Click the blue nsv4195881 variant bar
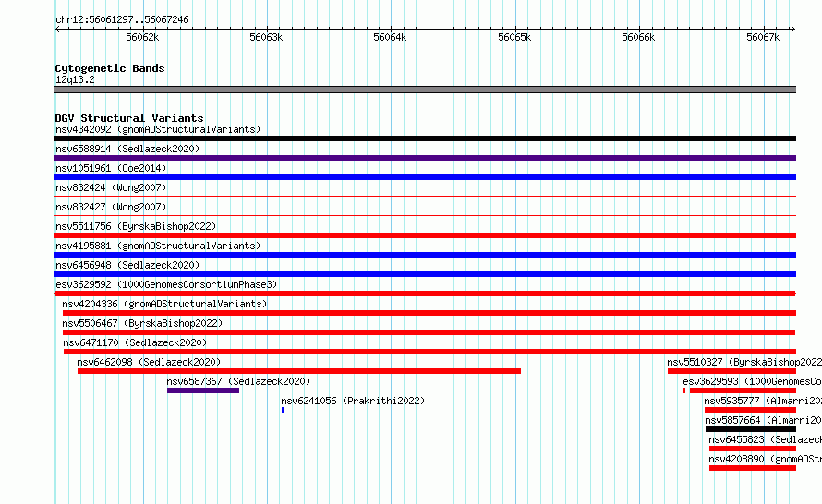The image size is (822, 504). (425, 255)
